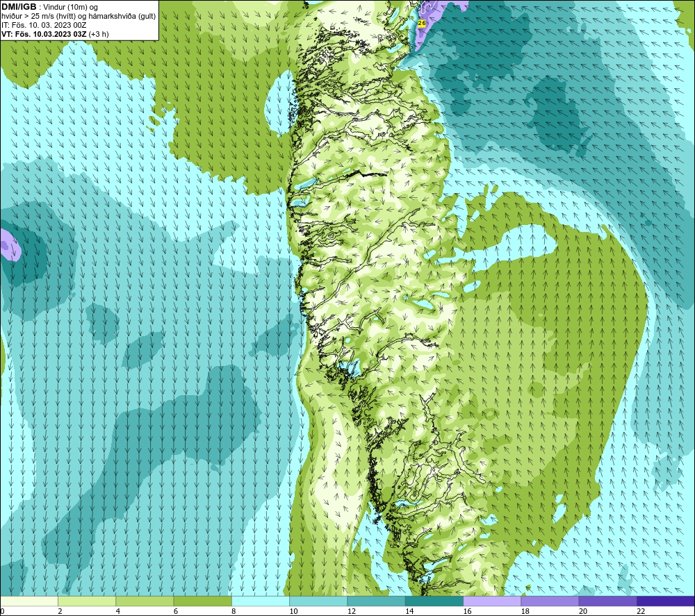Select the above 22 m/s dark indigo swatch
Image resolution: width=695 pixels, height=616 pixels.
pos(666,601)
